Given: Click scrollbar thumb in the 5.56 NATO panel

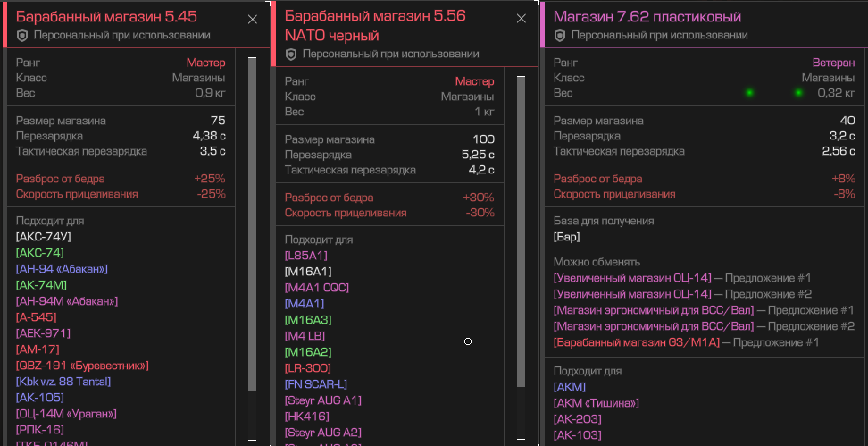Looking at the screenshot, I should 521,231.
